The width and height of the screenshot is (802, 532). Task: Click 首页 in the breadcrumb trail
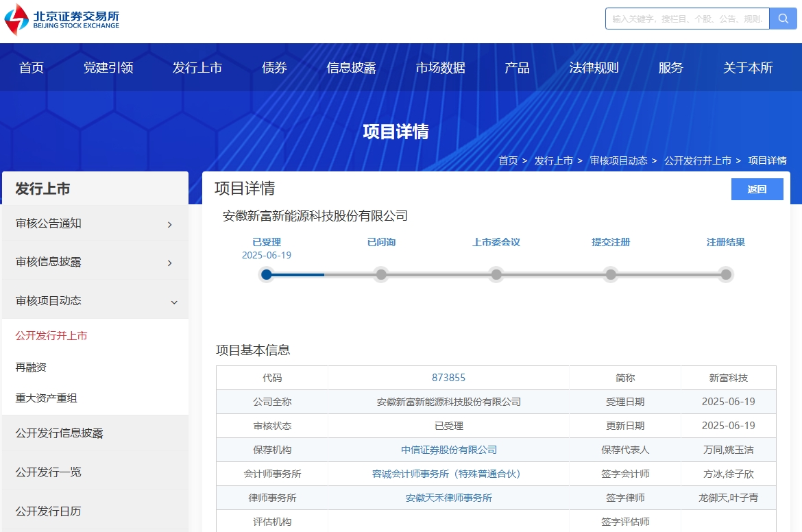509,160
